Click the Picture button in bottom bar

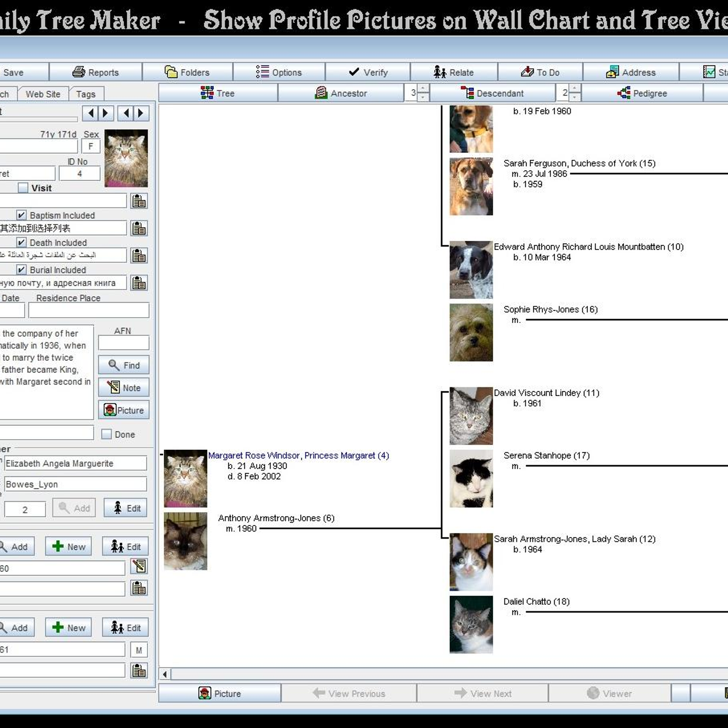tap(220, 693)
